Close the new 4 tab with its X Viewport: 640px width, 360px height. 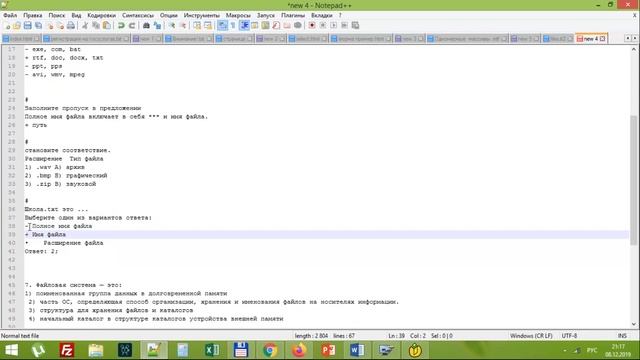tap(602, 39)
